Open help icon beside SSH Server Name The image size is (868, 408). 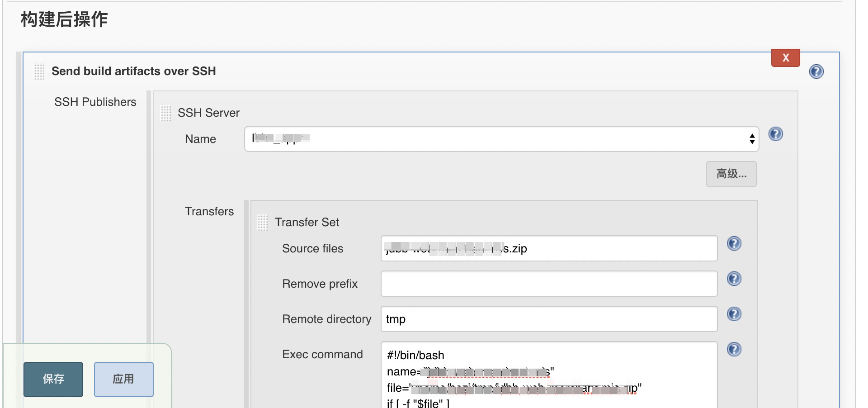click(775, 134)
